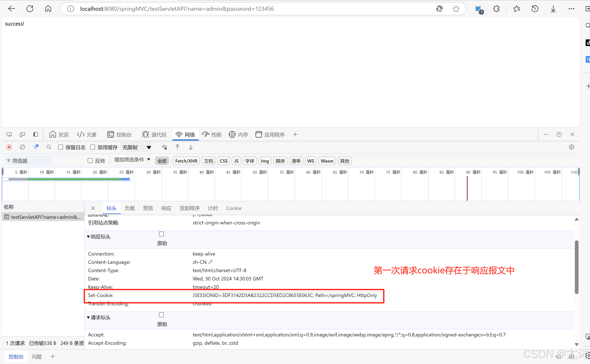Add another DevTools tool tab
590x364 pixels.
[295, 135]
